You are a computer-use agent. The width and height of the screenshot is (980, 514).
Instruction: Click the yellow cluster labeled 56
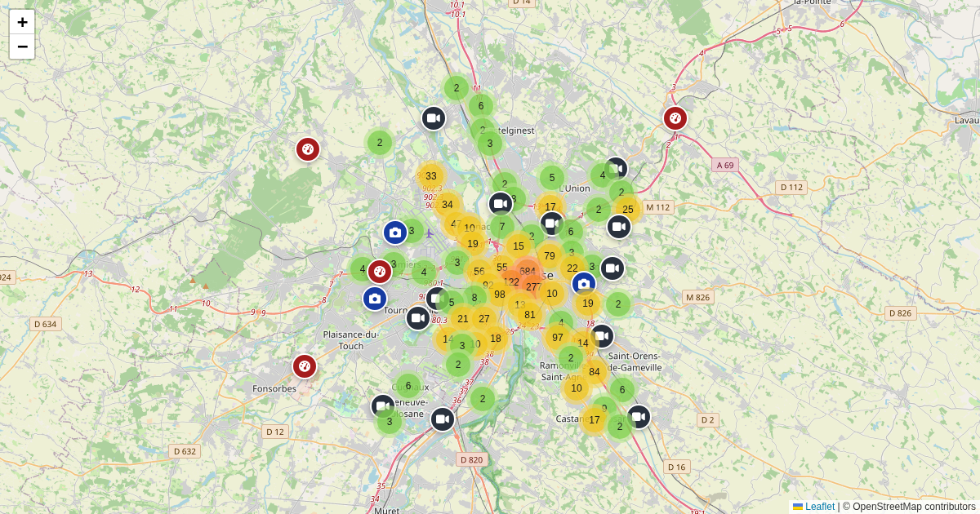tap(479, 272)
